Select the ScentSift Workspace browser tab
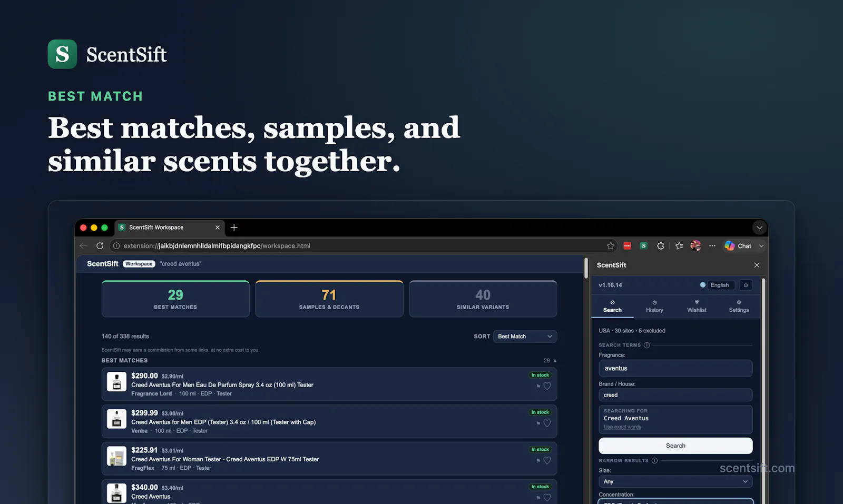Image resolution: width=843 pixels, height=504 pixels. click(x=169, y=228)
